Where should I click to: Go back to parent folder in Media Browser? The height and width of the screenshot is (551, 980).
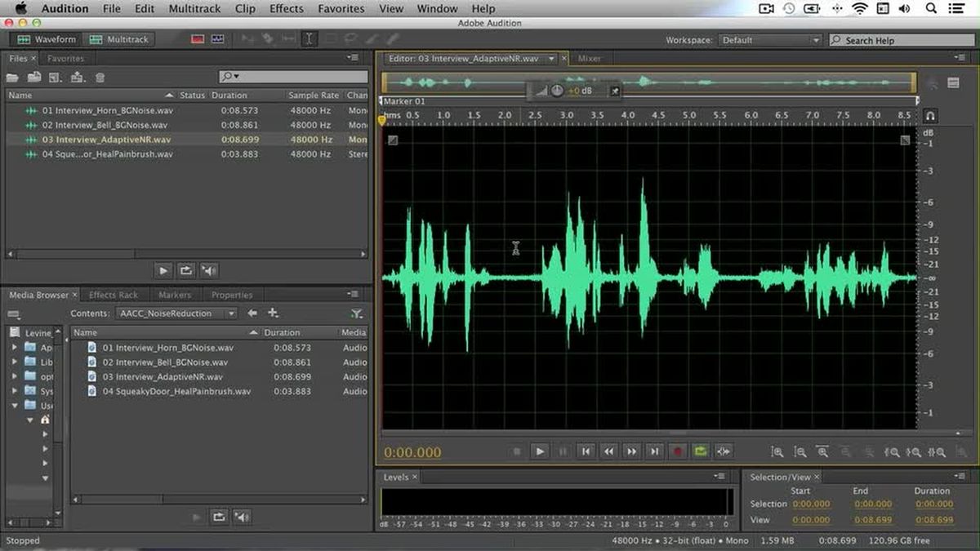(253, 313)
